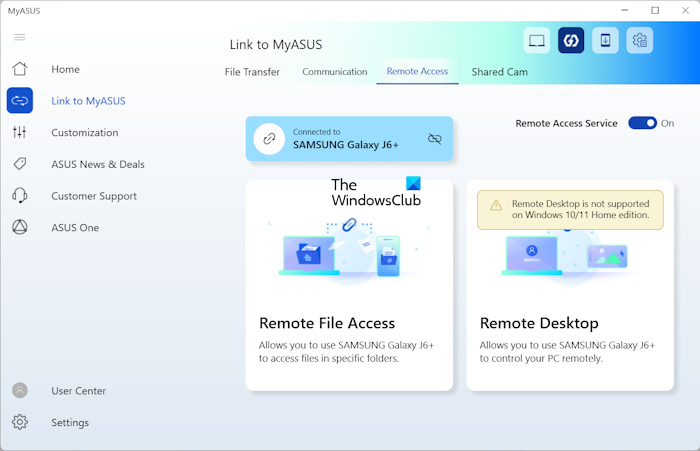Open the ASUS One icon
Viewport: 700px width, 451px height.
[20, 228]
